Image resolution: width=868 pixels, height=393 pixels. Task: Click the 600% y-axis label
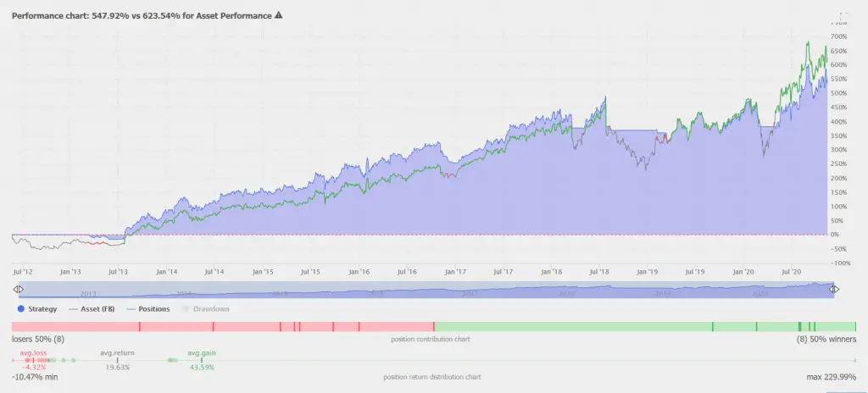tap(840, 64)
